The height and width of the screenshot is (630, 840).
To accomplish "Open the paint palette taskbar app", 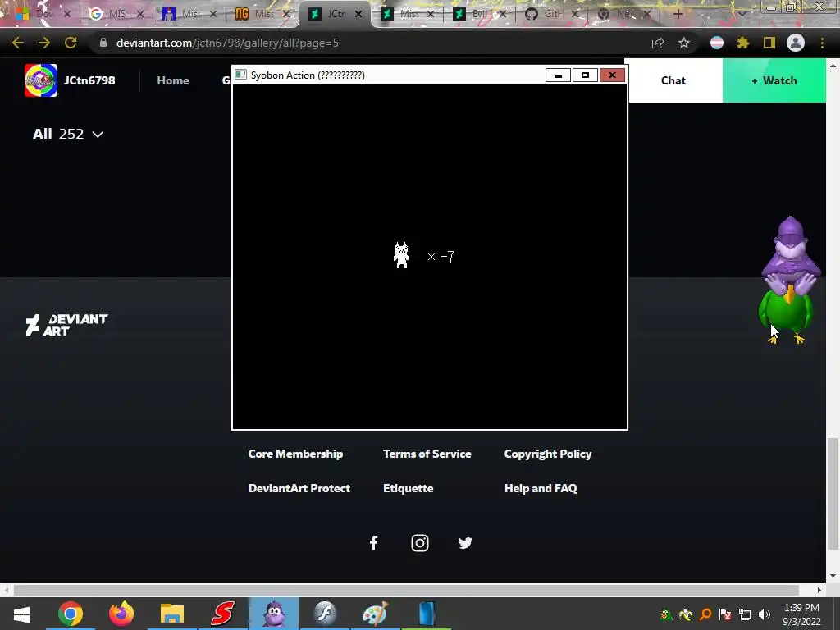I will (x=375, y=614).
